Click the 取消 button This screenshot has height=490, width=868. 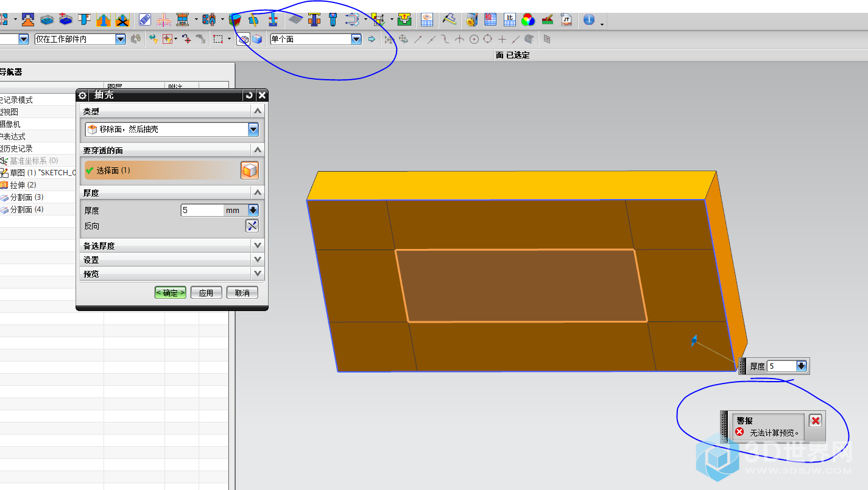click(242, 293)
